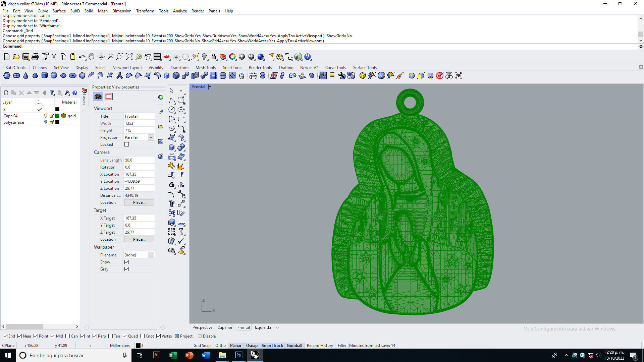Toggle Record History in status bar
The width and height of the screenshot is (644, 362).
point(320,346)
